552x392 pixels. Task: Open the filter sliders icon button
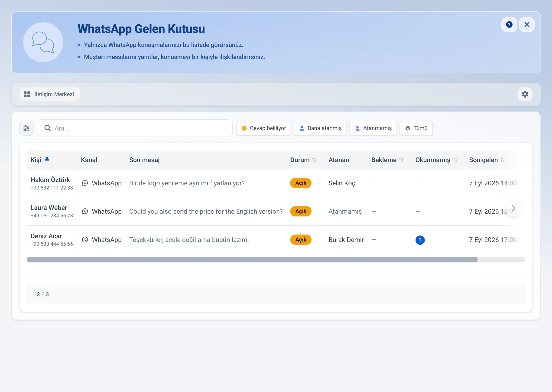(26, 128)
